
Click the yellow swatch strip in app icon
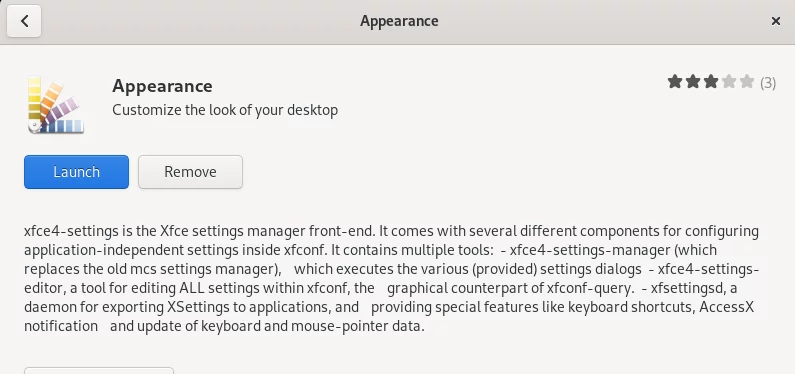pos(34,99)
